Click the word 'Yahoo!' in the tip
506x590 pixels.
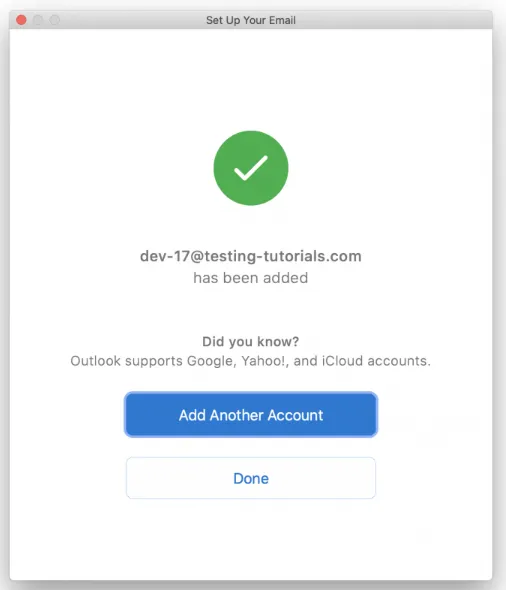click(x=265, y=361)
